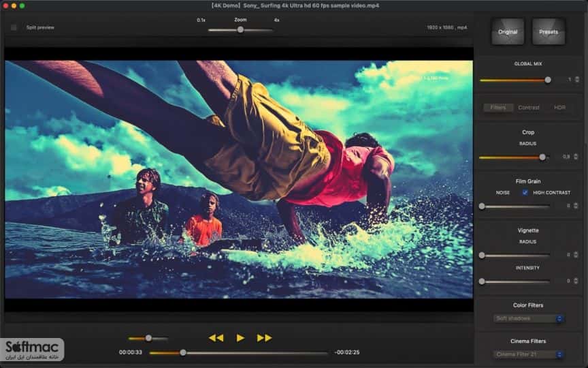Click the Global Mix value stepper
Image resolution: width=588 pixels, height=368 pixels.
(x=576, y=79)
